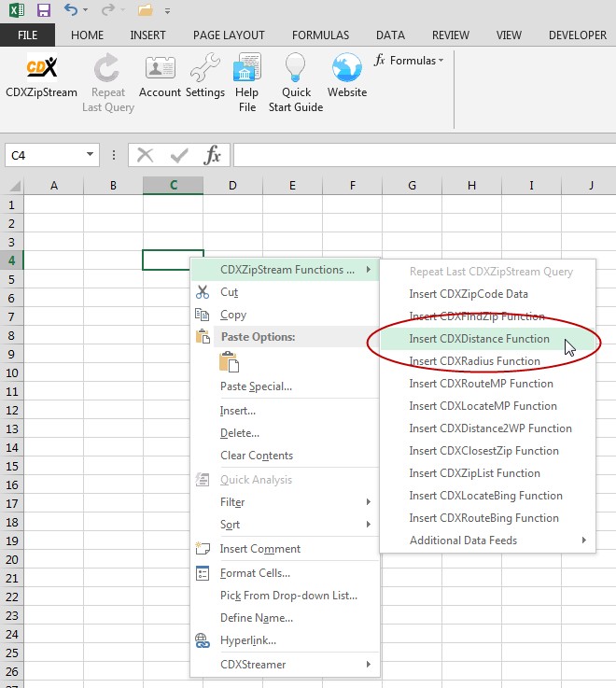Image resolution: width=616 pixels, height=688 pixels.
Task: Switch to the FORMULAS tab
Action: coord(321,35)
